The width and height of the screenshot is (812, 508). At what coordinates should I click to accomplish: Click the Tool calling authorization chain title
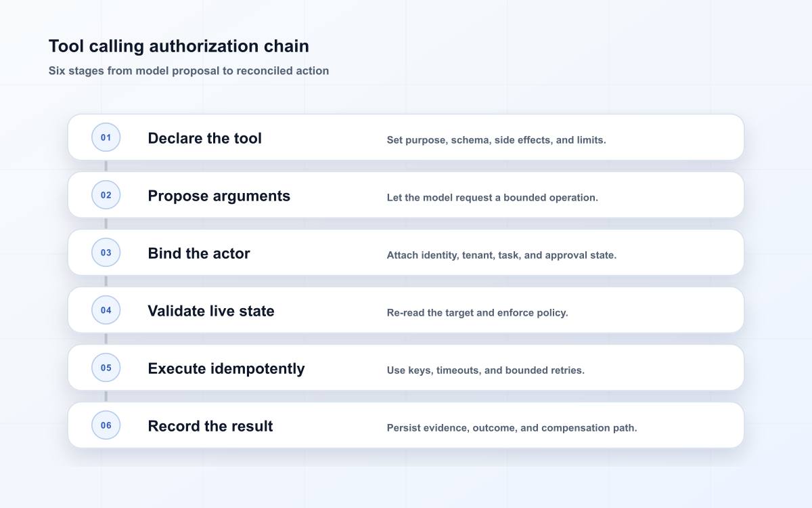tap(179, 46)
